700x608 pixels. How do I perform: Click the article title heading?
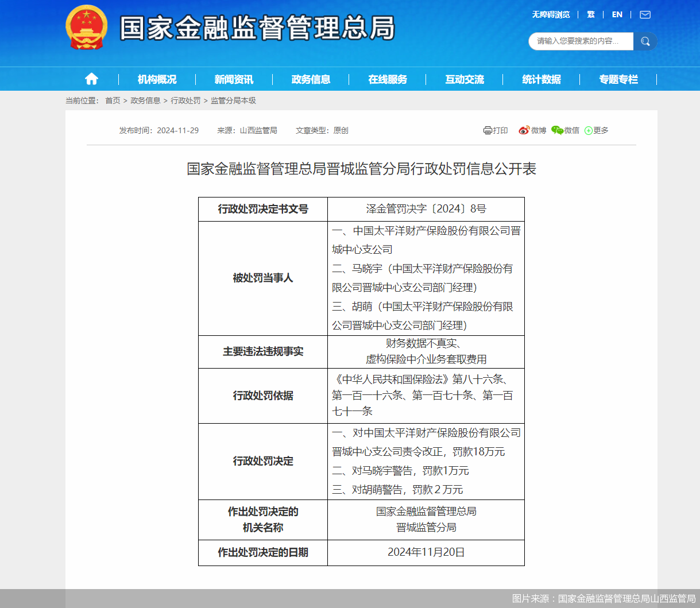click(361, 169)
